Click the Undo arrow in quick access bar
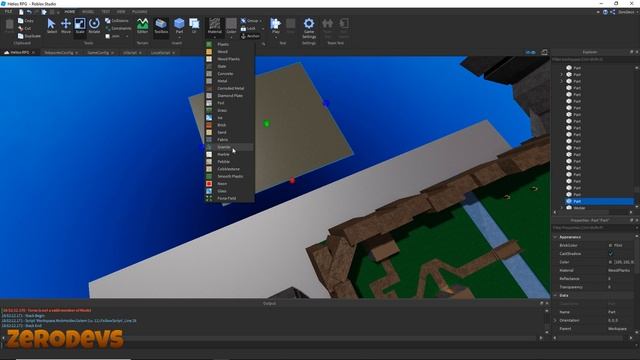This screenshot has width=640, height=360. tap(29, 12)
